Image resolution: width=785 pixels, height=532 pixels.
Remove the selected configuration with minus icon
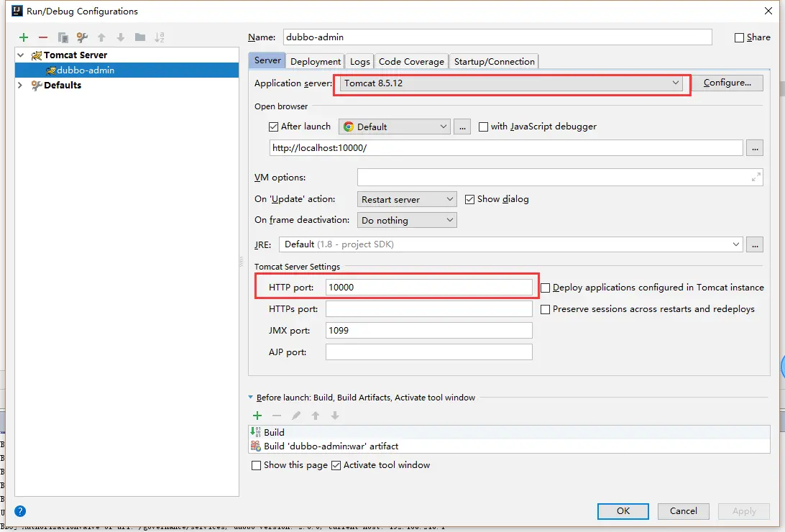43,37
